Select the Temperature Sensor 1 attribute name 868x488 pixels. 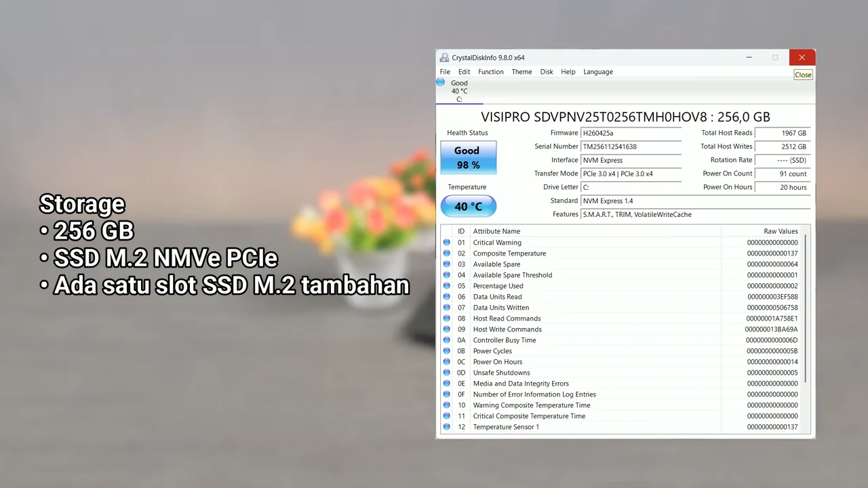(x=506, y=427)
